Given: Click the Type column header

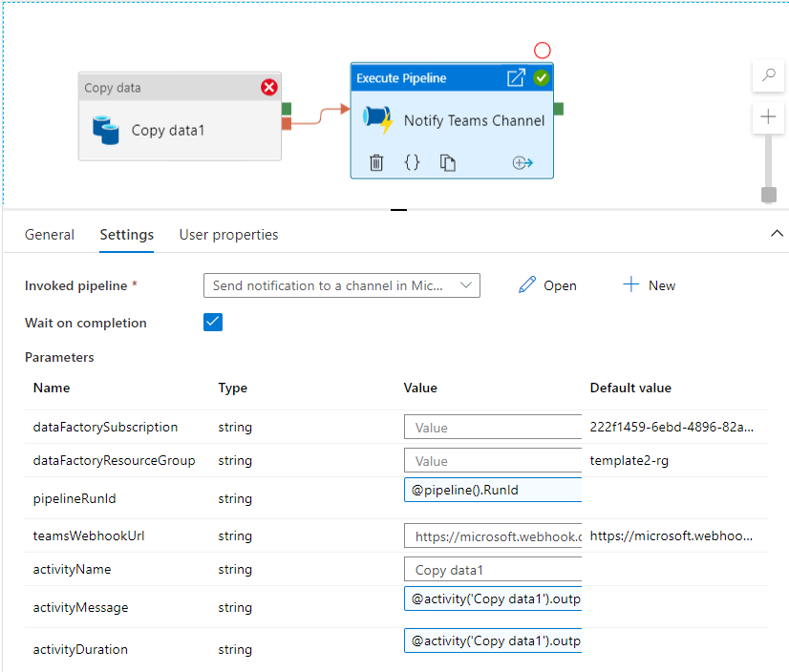Looking at the screenshot, I should (x=232, y=388).
